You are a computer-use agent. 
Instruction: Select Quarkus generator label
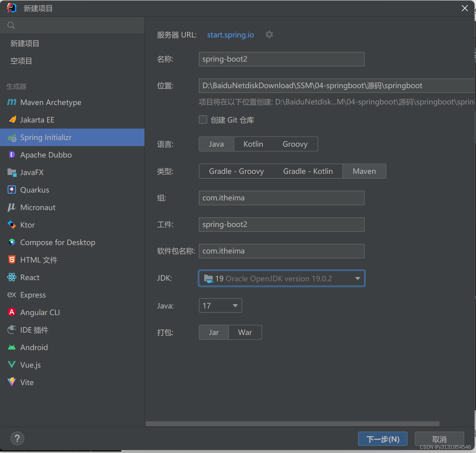[x=35, y=190]
